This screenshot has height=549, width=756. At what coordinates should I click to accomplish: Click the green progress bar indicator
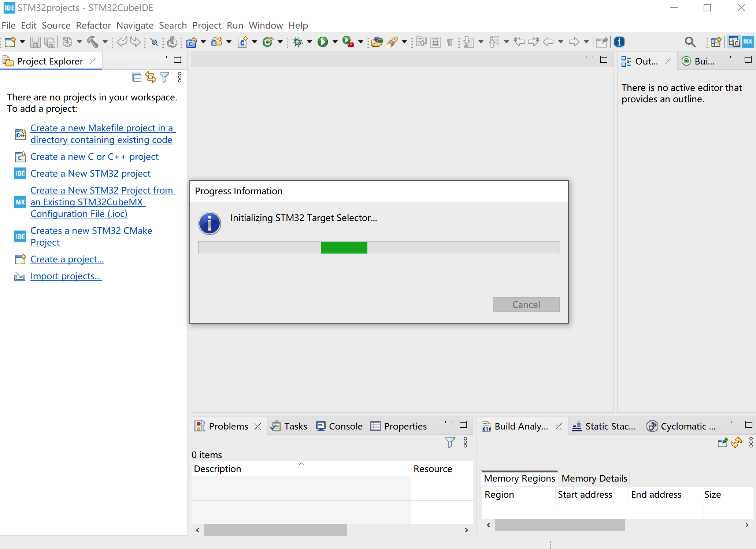point(344,247)
